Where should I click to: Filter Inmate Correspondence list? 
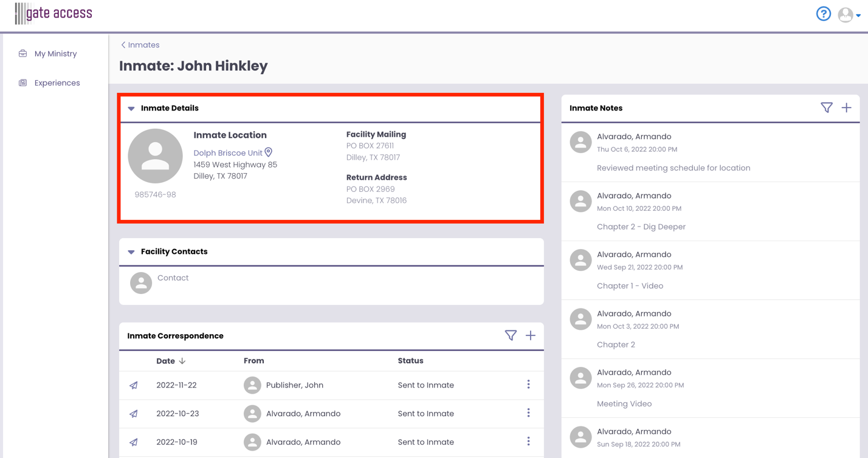tap(511, 335)
